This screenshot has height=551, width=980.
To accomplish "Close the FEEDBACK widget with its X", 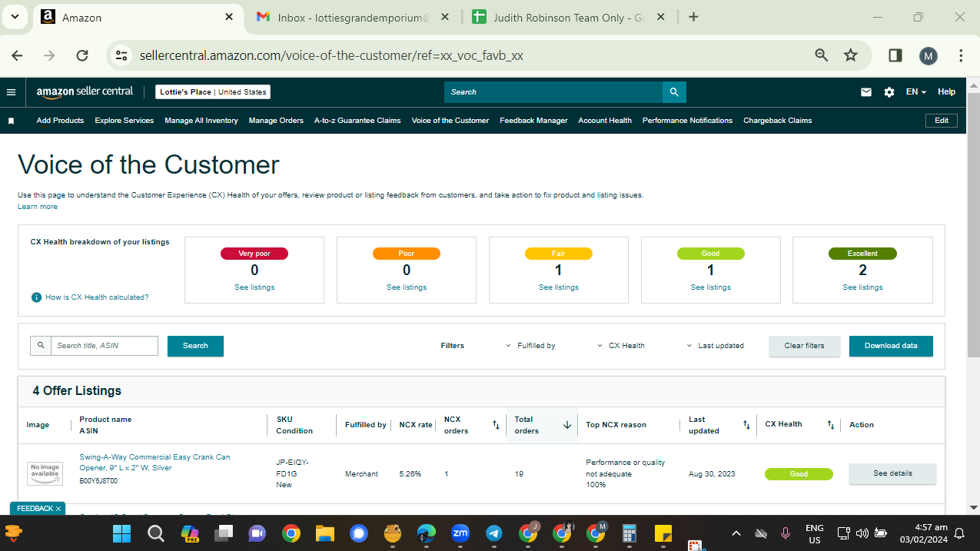I will tap(58, 509).
